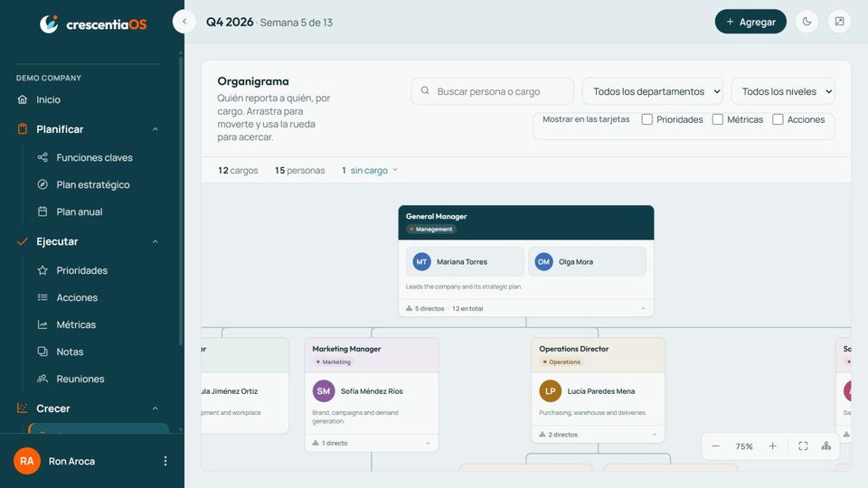Click the 15 personas count

[x=299, y=171]
